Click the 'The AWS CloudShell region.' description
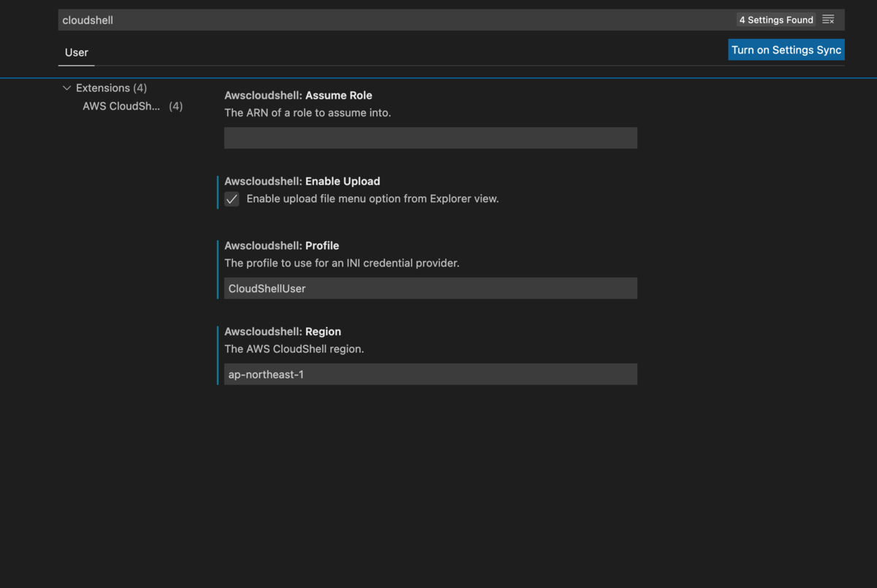 [295, 349]
